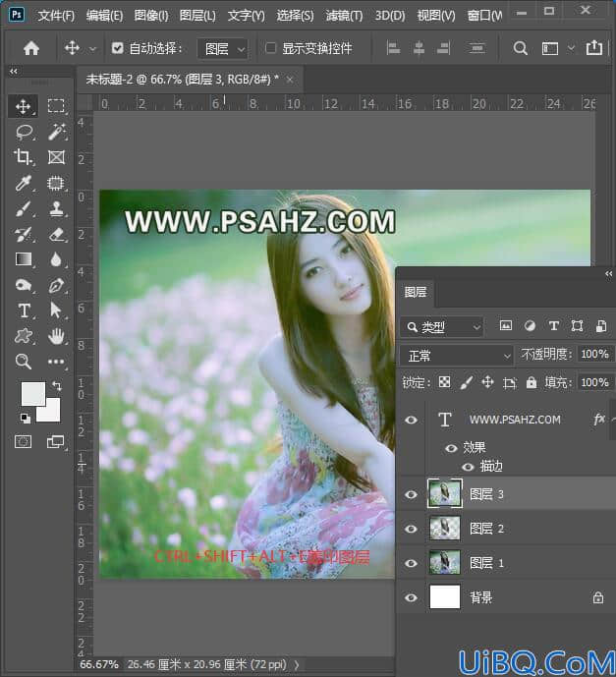The width and height of the screenshot is (616, 677).
Task: Hide the stroke effect eye icon
Action: (468, 467)
